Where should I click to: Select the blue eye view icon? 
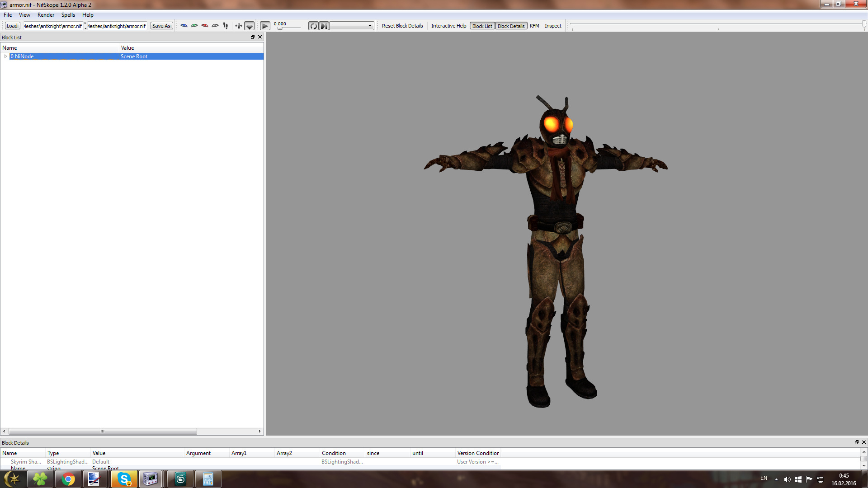pyautogui.click(x=184, y=26)
